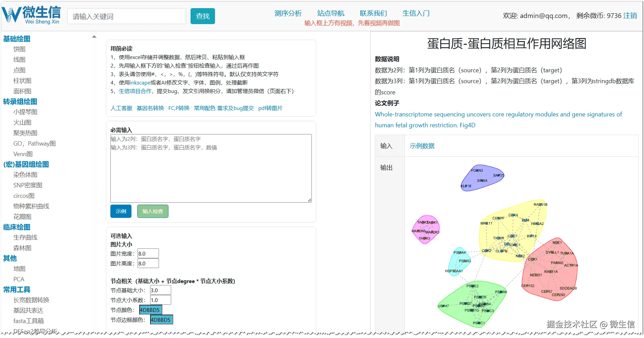Open the FC,P转换 link
The height and width of the screenshot is (338, 644).
click(x=179, y=108)
